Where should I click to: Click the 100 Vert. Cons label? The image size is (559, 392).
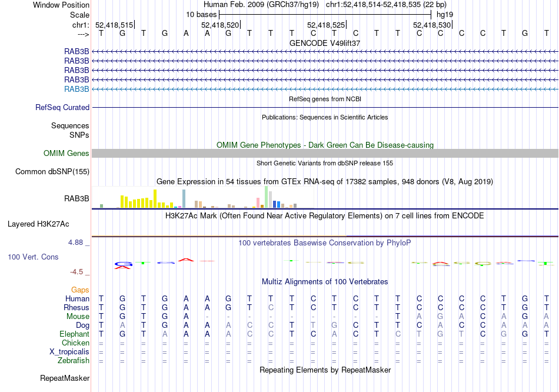[x=33, y=257]
